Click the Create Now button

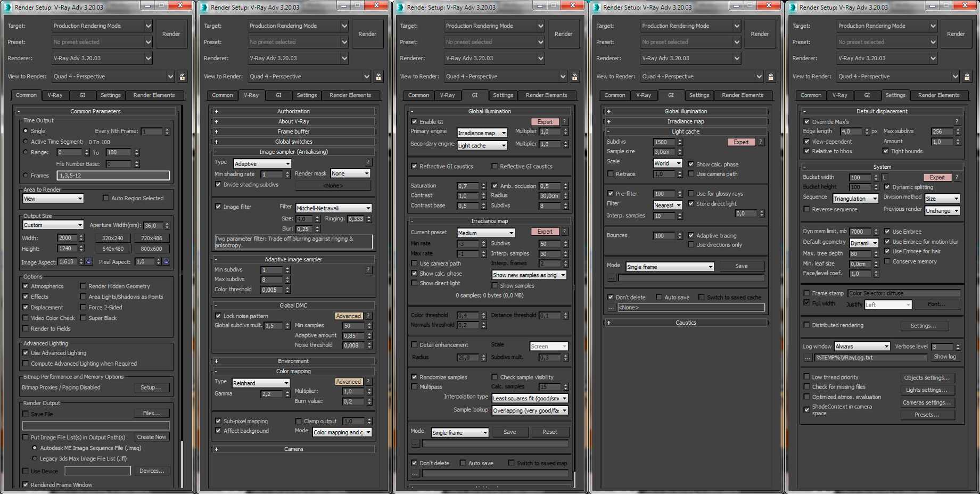pyautogui.click(x=151, y=437)
